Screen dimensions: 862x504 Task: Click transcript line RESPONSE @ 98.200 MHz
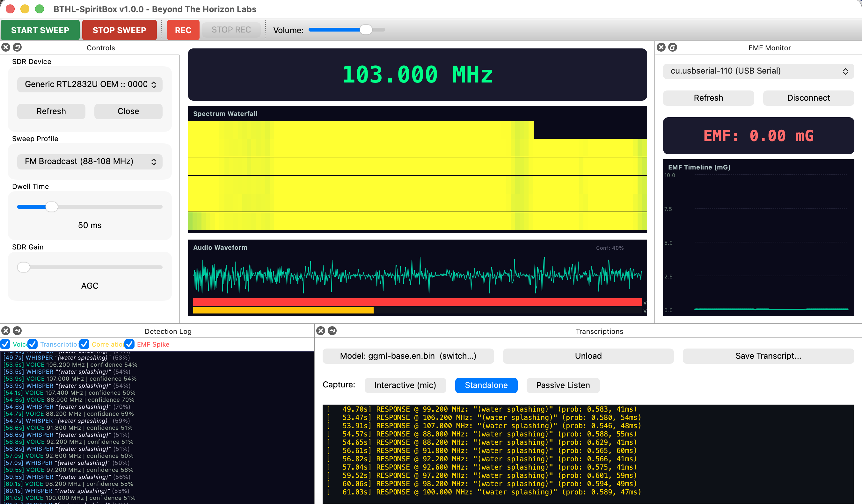482,484
